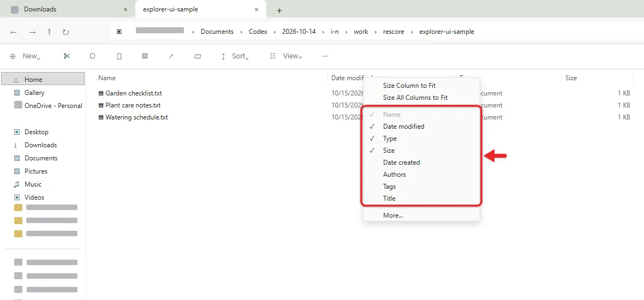
Task: Click the Paste icon in toolbar
Action: point(119,56)
